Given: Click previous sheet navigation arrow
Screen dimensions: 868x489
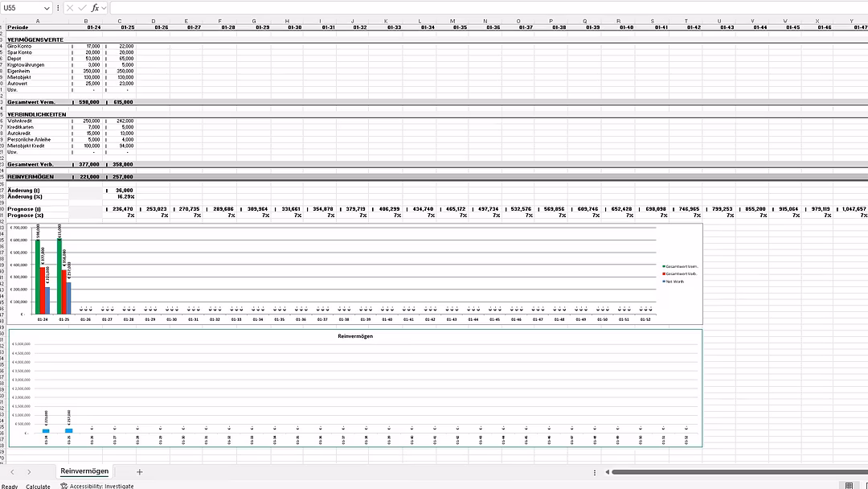Looking at the screenshot, I should pyautogui.click(x=12, y=472).
